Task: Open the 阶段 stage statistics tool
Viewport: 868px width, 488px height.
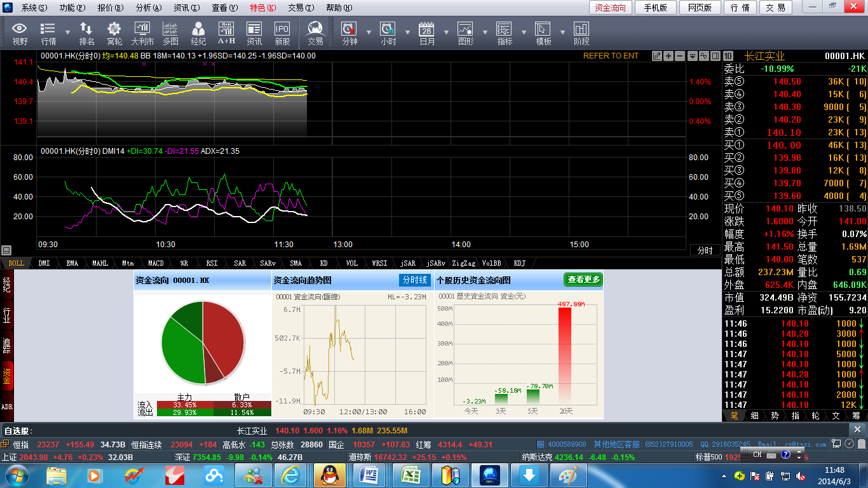Action: pyautogui.click(x=581, y=33)
